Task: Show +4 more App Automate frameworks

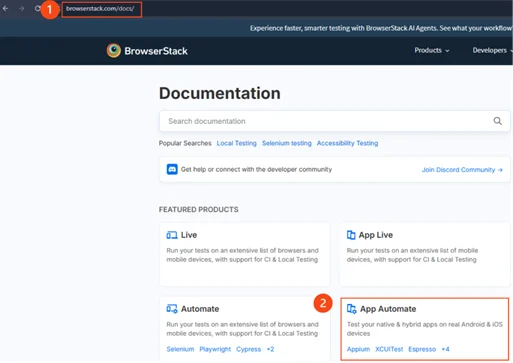Action: (x=445, y=349)
